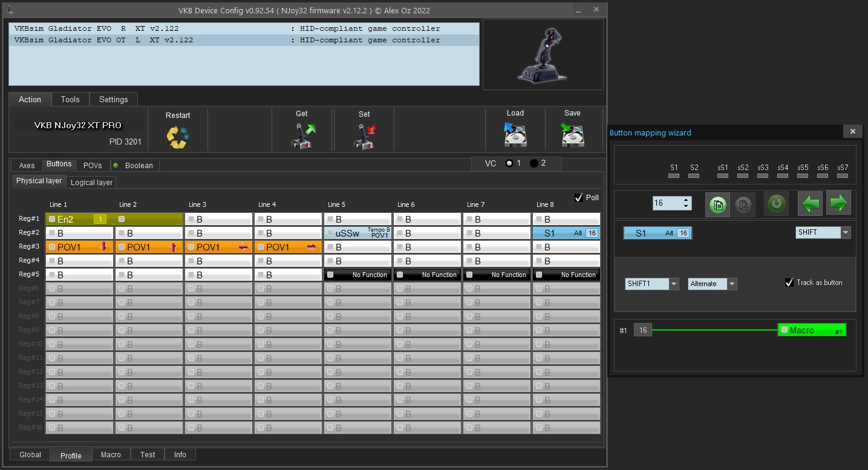Open the Global bottom tab

(x=30, y=455)
